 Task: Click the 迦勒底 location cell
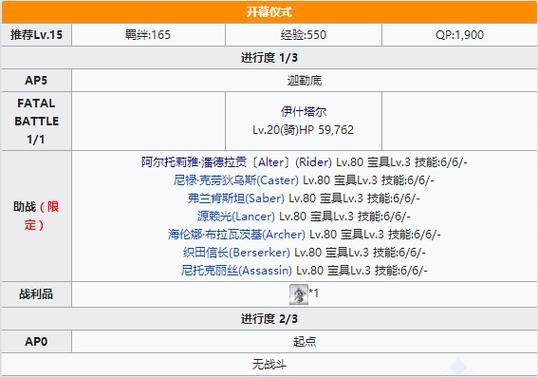click(x=304, y=81)
